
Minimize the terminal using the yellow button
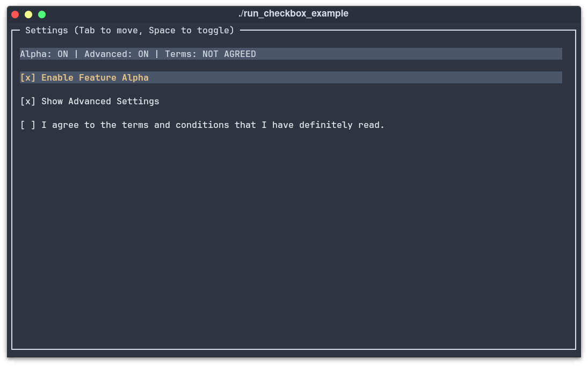coord(28,15)
